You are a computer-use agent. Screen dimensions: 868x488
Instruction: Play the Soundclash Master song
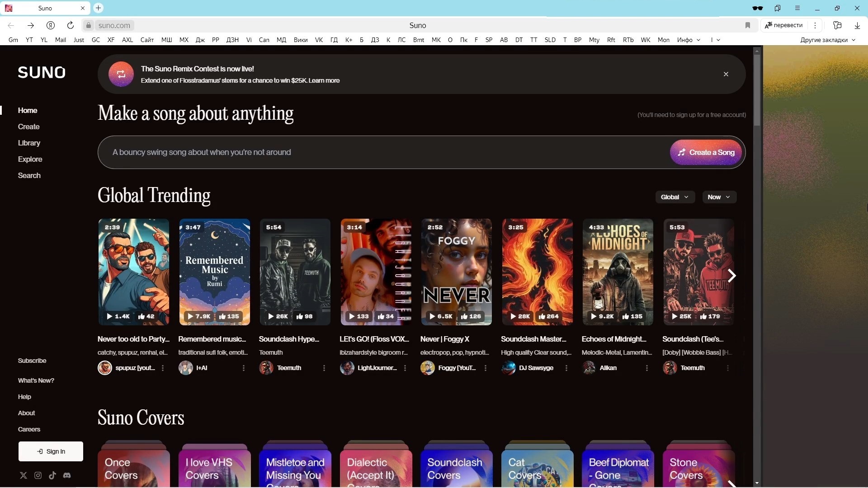[x=520, y=316]
